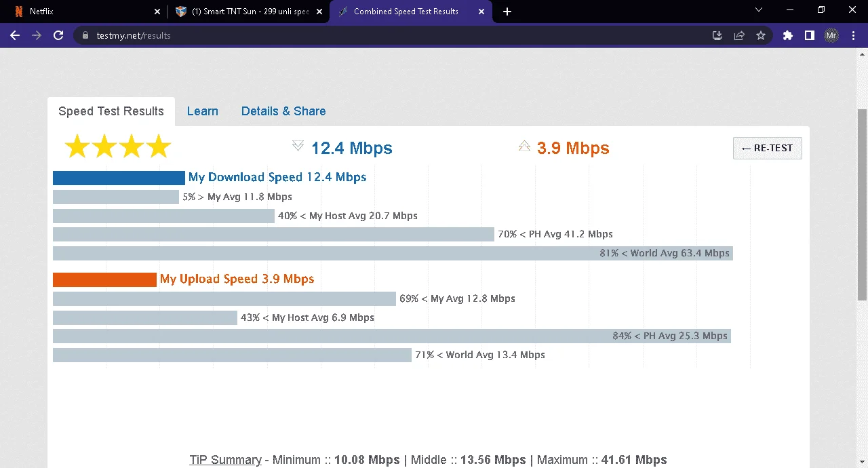Share this page icon

click(739, 35)
